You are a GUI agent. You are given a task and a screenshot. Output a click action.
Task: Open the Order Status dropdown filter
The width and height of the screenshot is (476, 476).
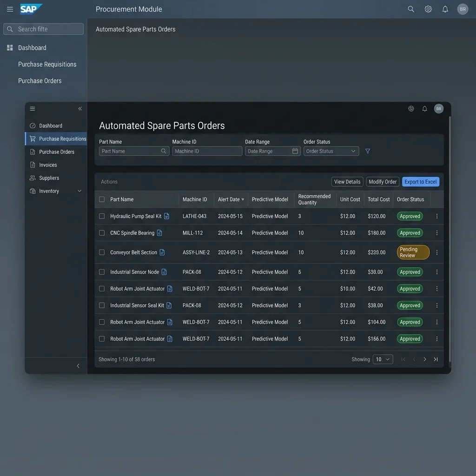tap(331, 151)
